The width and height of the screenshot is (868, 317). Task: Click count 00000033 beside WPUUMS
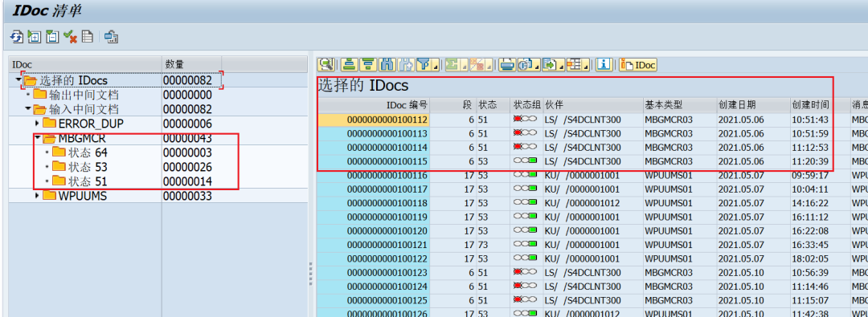click(x=187, y=196)
